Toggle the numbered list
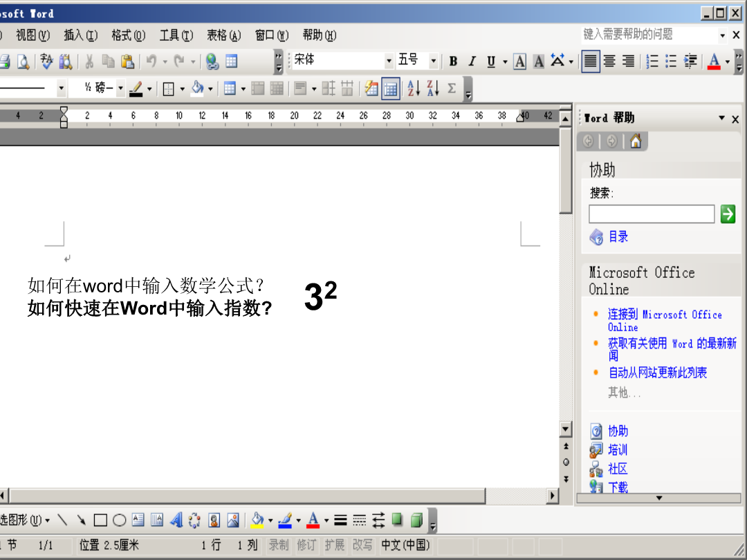The height and width of the screenshot is (560, 747). (x=652, y=61)
